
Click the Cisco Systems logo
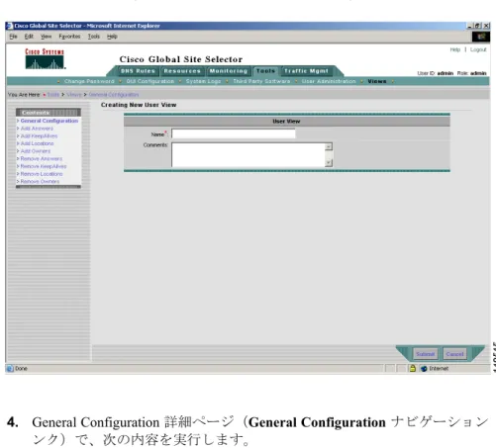[45, 58]
